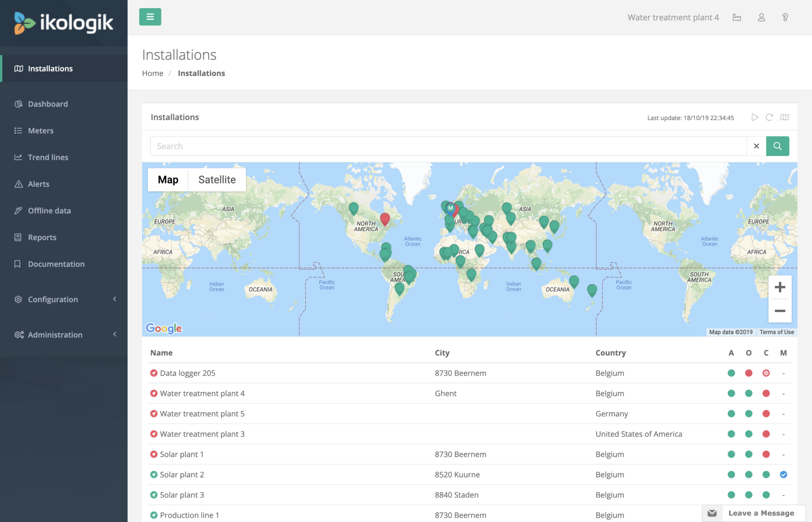Click the 8520 Kuurne city cell
The height and width of the screenshot is (522, 812).
tap(457, 474)
